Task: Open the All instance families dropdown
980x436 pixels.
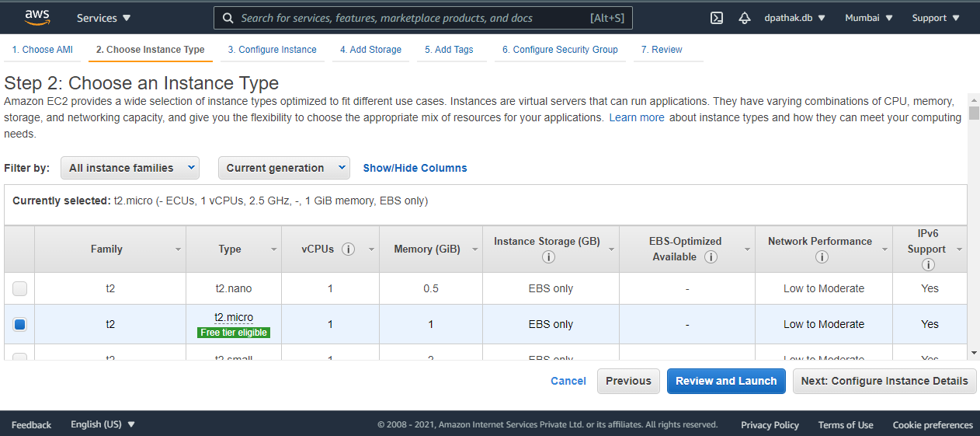Action: [130, 168]
